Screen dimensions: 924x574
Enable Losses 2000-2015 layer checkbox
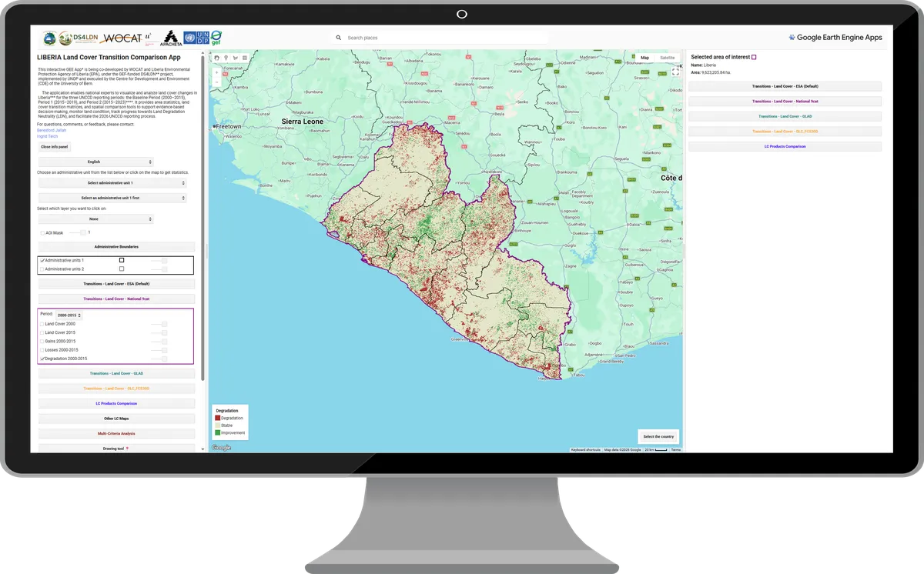pyautogui.click(x=42, y=350)
